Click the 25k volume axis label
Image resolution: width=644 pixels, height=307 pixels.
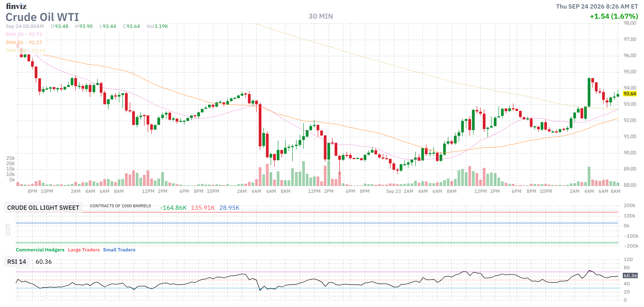pyautogui.click(x=11, y=158)
